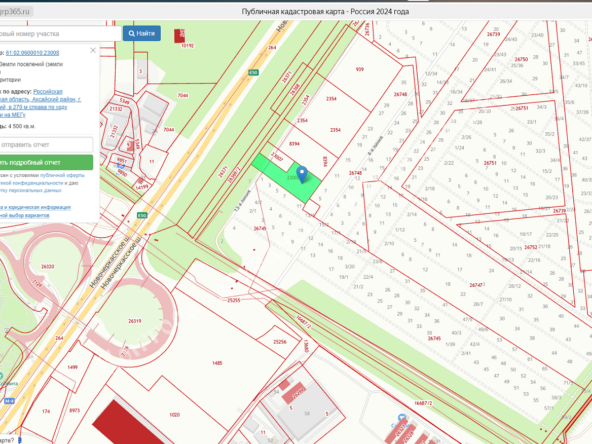592x444 pixels.
Task: Focus the cadastral number search field
Action: pyautogui.click(x=59, y=34)
